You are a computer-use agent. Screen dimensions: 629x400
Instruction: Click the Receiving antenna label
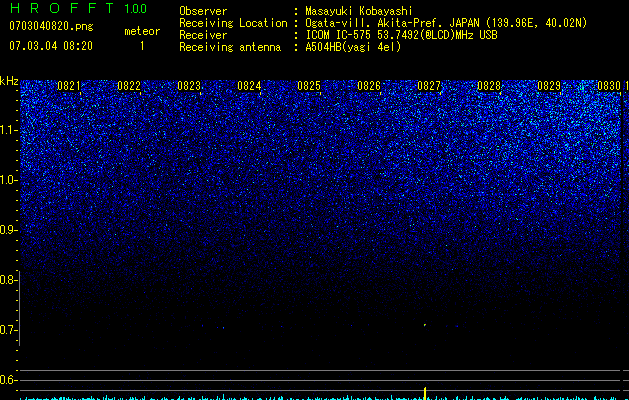coord(230,47)
